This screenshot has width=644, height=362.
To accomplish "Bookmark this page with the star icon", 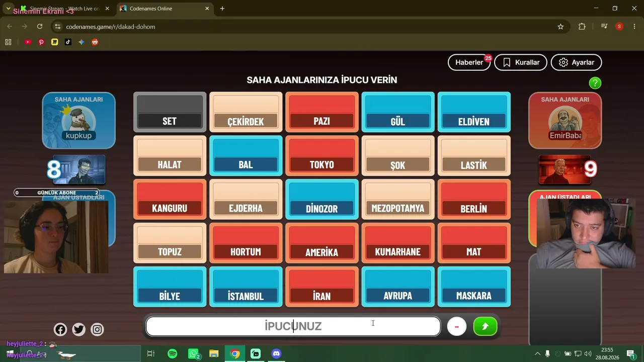I will (560, 27).
